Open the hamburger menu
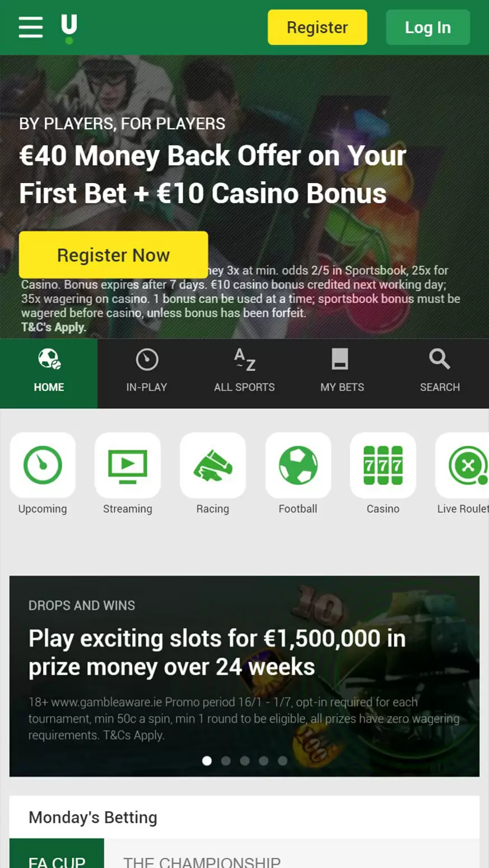The width and height of the screenshot is (489, 868). 30,27
